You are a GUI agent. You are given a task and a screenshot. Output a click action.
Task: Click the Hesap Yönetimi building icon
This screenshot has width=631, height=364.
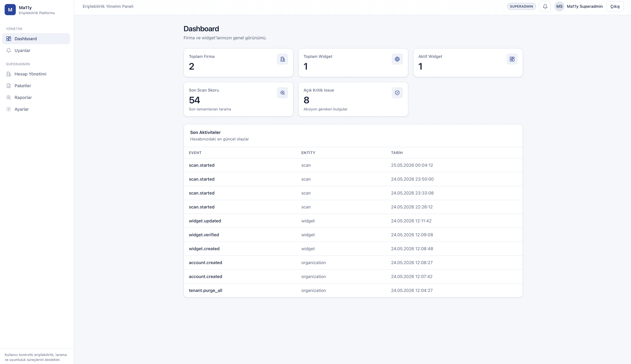click(x=9, y=74)
